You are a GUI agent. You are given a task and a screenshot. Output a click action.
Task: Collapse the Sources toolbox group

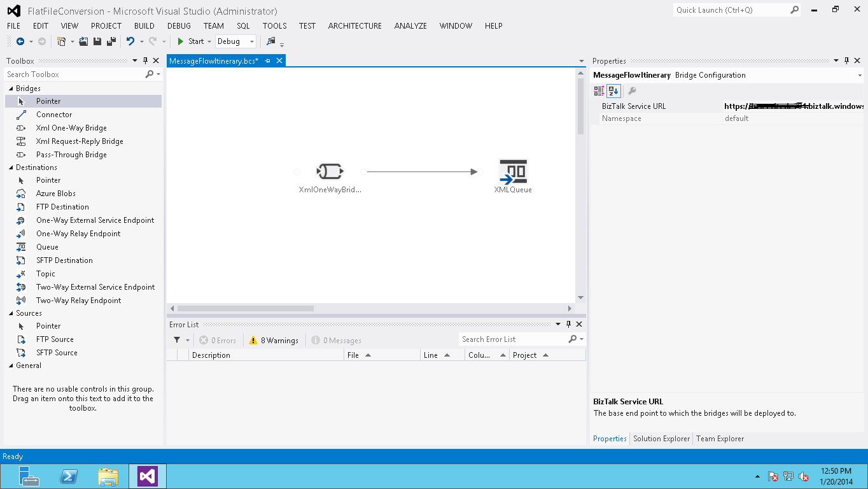(11, 313)
